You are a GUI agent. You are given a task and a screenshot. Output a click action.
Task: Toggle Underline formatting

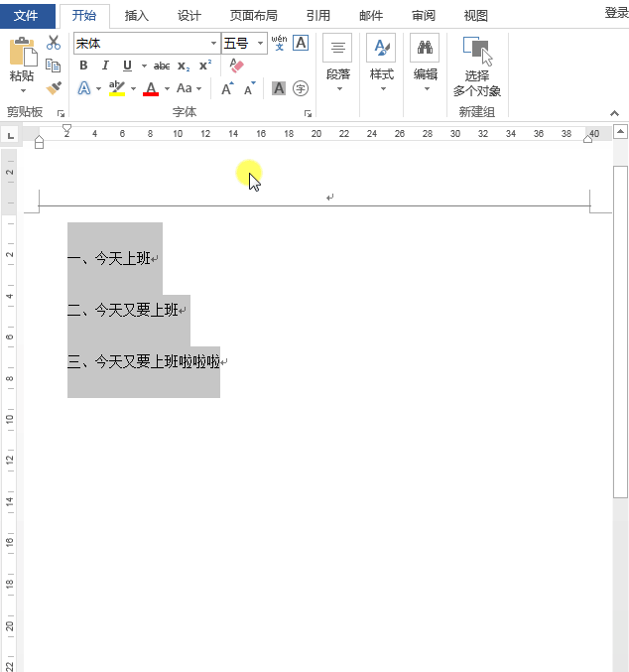coord(127,66)
